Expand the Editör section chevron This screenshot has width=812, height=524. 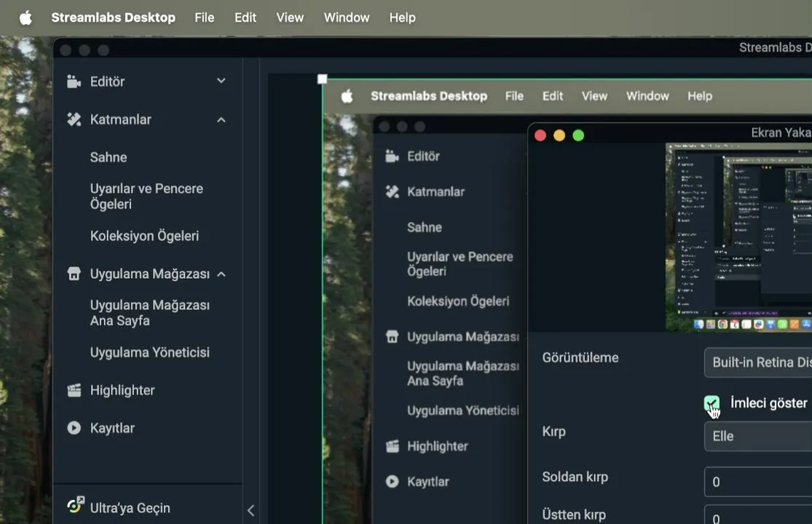tap(221, 81)
